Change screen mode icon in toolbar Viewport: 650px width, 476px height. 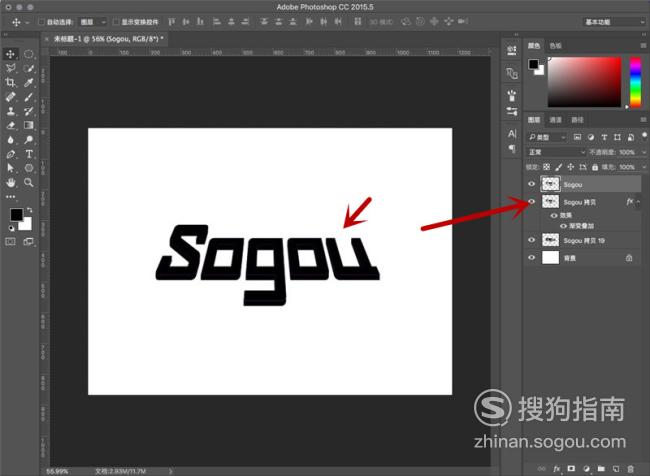28,241
